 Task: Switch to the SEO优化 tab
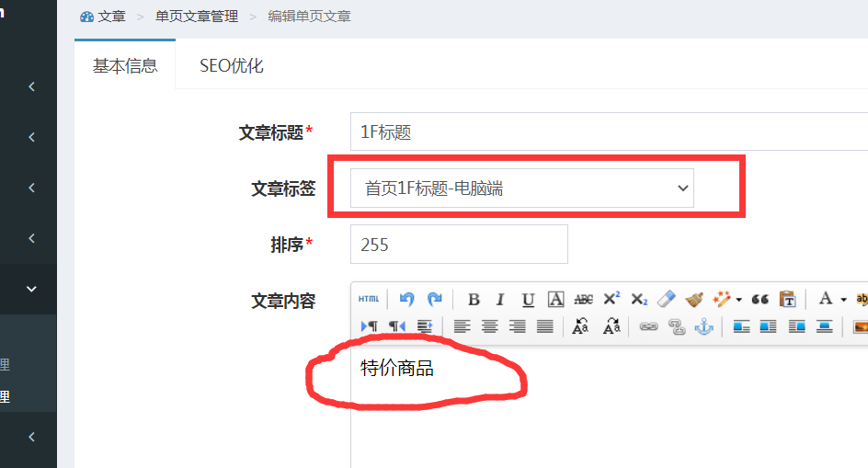point(232,66)
